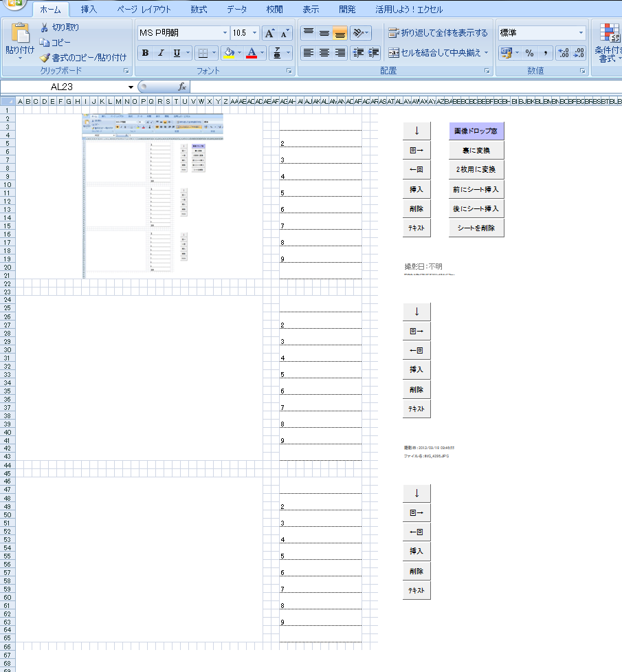Click the yellow fill color bucket swatch

coord(229,53)
